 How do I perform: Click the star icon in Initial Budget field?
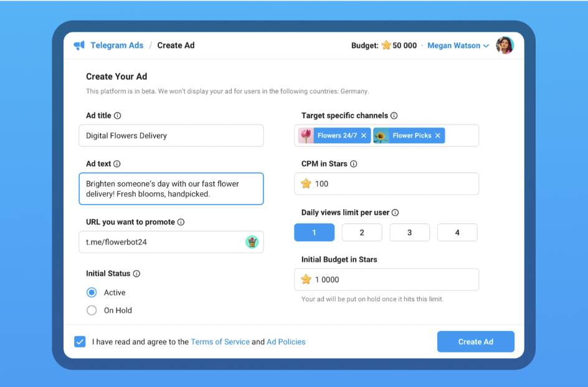(306, 279)
